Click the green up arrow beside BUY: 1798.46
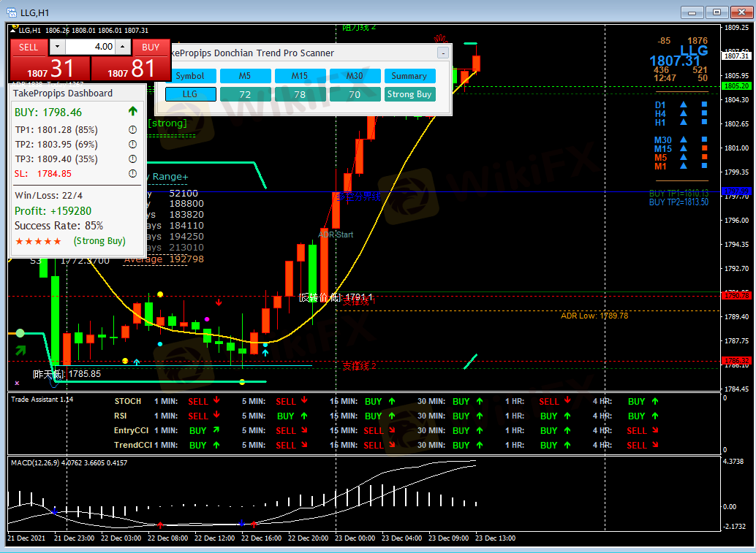756x553 pixels. click(x=132, y=112)
